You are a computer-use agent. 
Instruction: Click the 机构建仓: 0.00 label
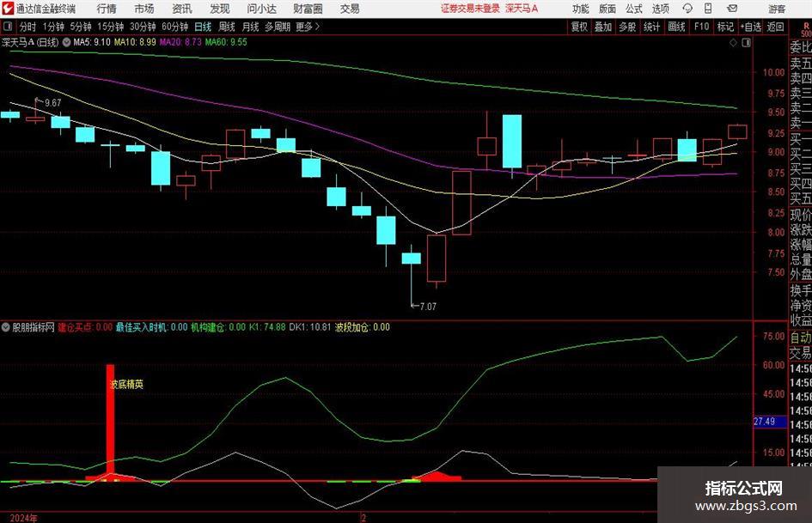click(x=218, y=327)
